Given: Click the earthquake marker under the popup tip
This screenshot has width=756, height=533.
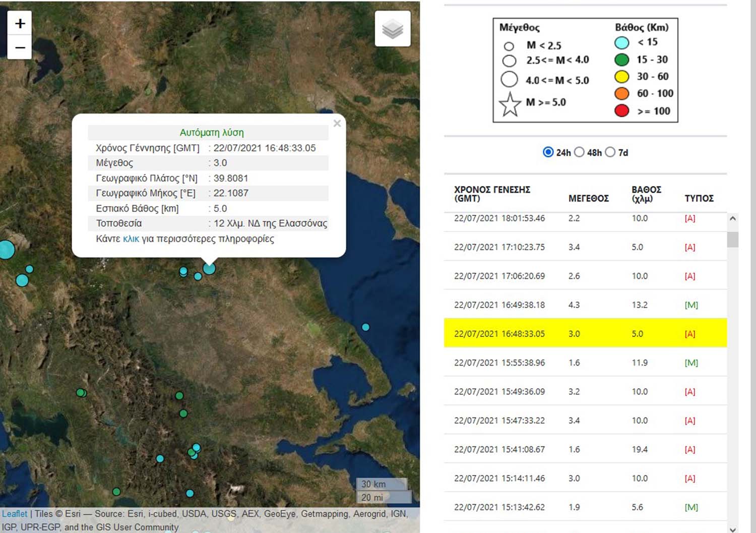Looking at the screenshot, I should click(x=209, y=268).
